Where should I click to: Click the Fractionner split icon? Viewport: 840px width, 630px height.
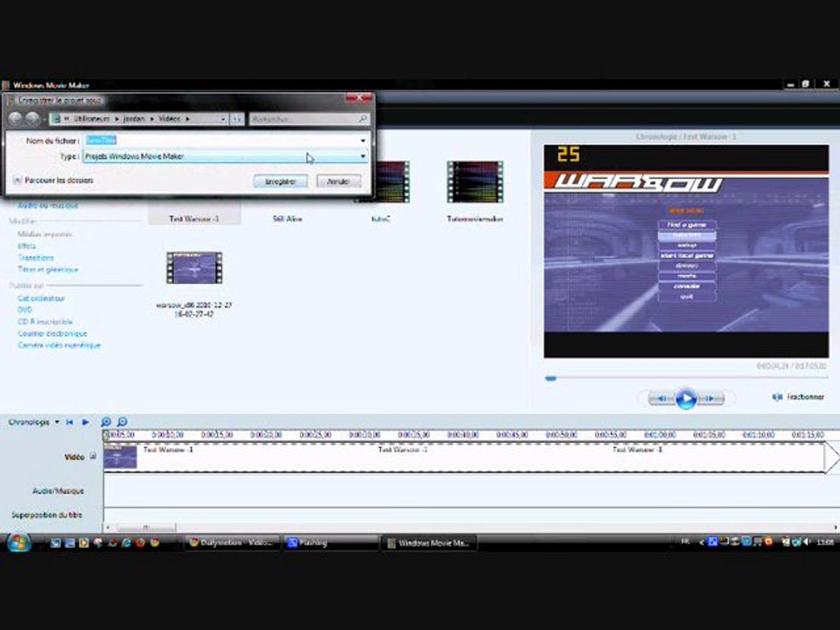click(777, 397)
